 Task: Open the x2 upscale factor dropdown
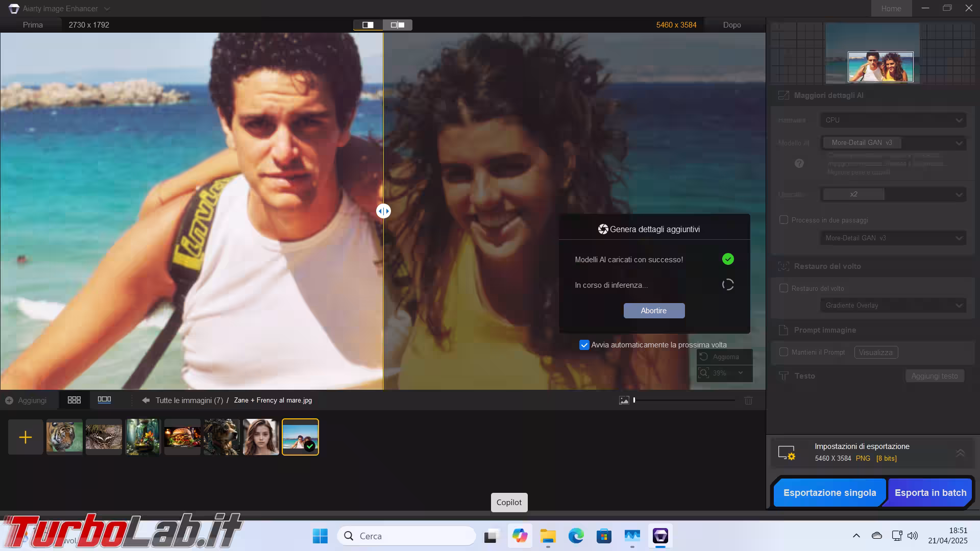click(893, 194)
